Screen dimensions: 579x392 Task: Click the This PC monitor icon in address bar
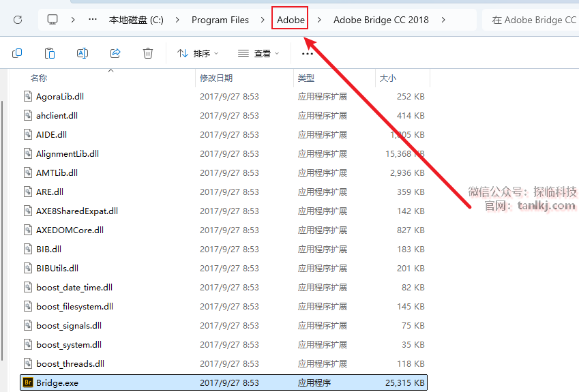53,20
